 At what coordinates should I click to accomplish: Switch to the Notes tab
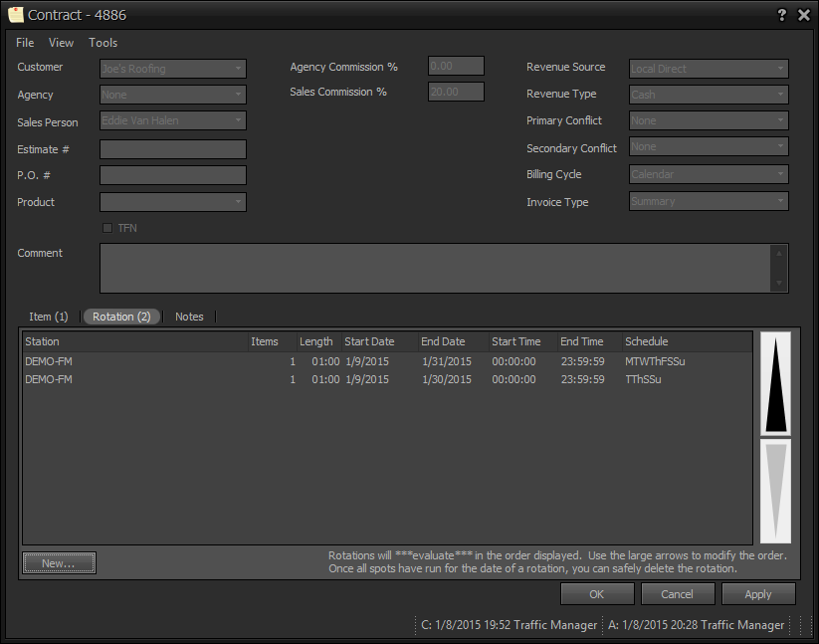(189, 317)
